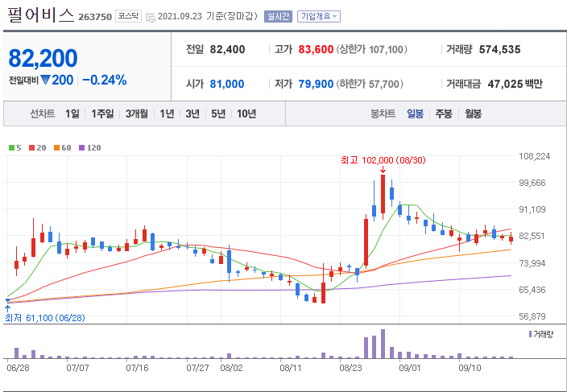
Task: Click the 09/01 date axis label
Action: pyautogui.click(x=411, y=368)
